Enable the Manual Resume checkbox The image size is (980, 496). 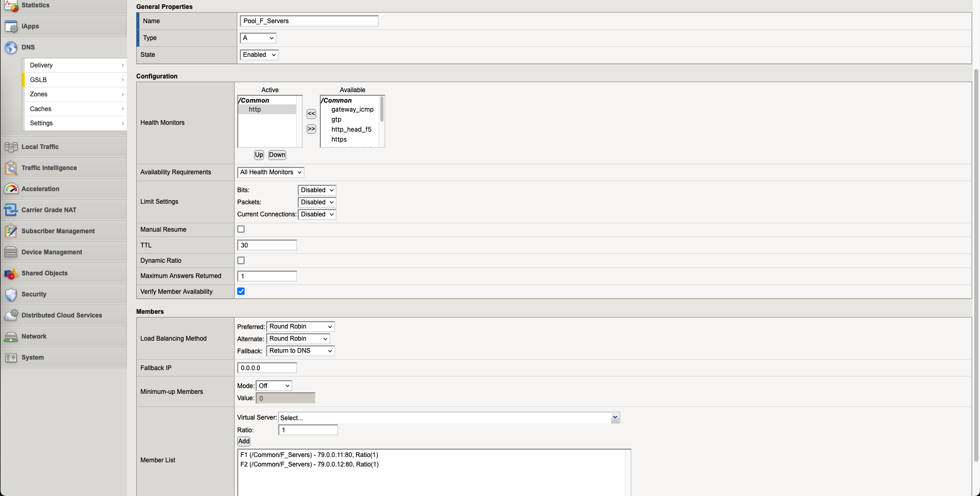click(241, 229)
